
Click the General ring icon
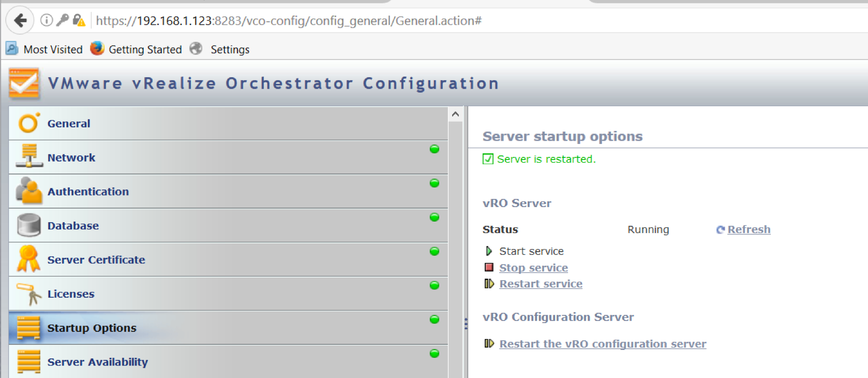(28, 123)
